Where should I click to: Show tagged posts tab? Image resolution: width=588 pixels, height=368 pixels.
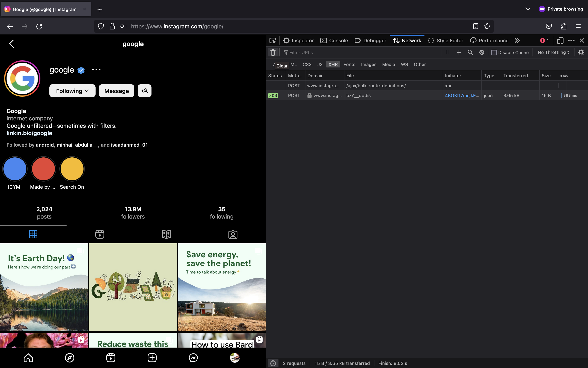tap(233, 234)
